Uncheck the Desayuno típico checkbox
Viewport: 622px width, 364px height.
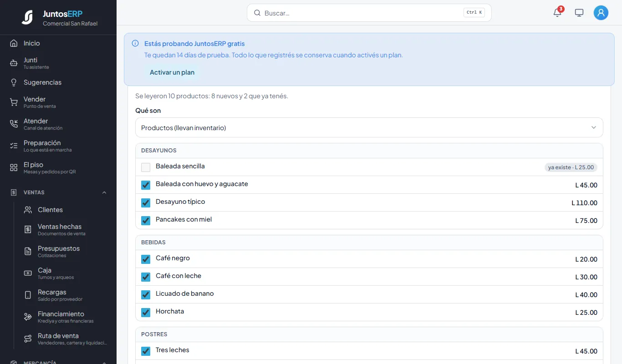point(146,203)
